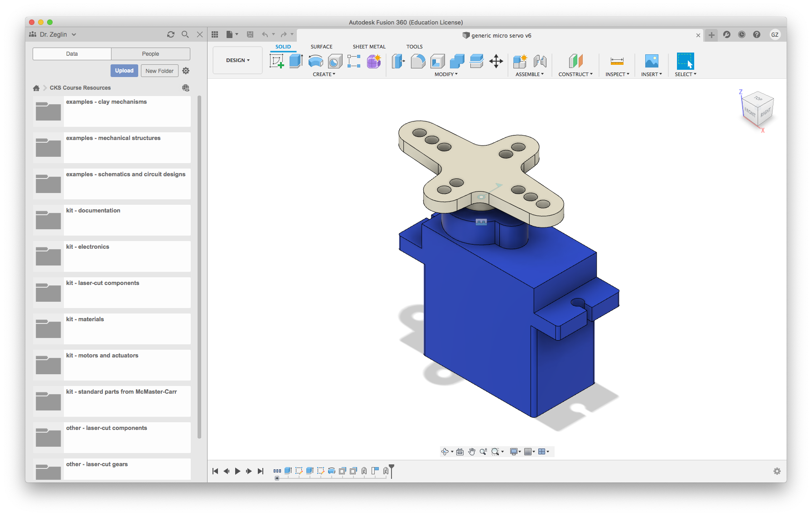The height and width of the screenshot is (516, 812).
Task: Open data panel settings gear
Action: [186, 71]
